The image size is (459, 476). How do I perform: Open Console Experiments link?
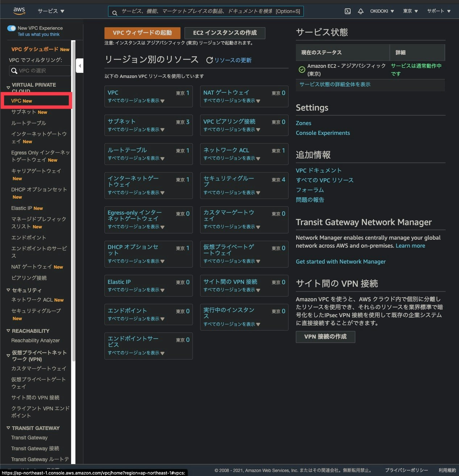point(323,133)
